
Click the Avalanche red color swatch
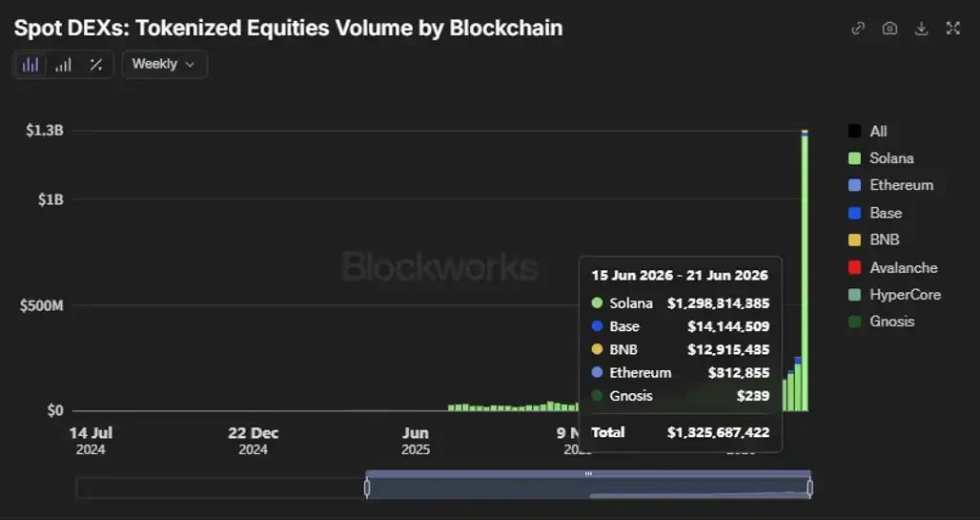(854, 268)
